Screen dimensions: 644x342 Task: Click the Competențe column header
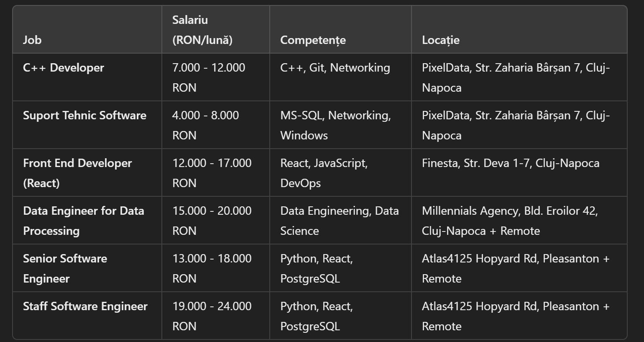click(313, 40)
